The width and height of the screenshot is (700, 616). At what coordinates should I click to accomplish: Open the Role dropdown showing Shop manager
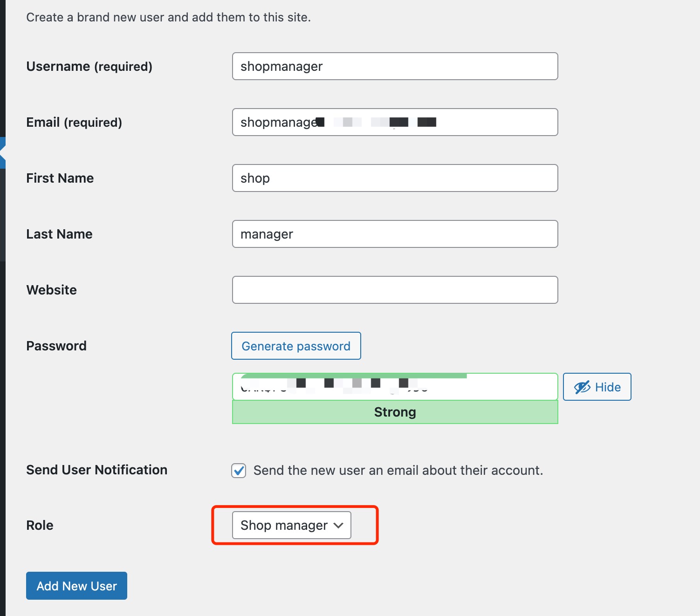291,525
